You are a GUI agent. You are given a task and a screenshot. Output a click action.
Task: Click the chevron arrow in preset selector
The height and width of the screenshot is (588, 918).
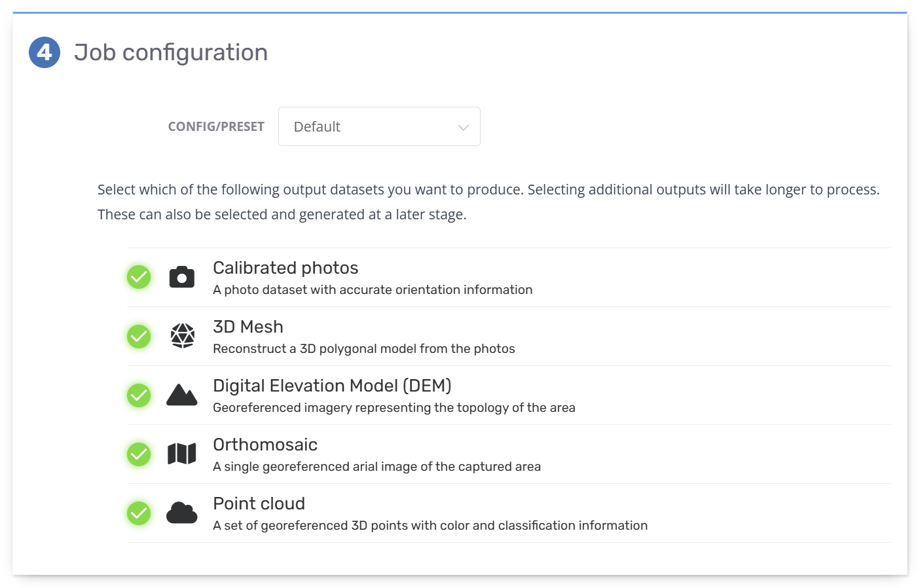(464, 127)
